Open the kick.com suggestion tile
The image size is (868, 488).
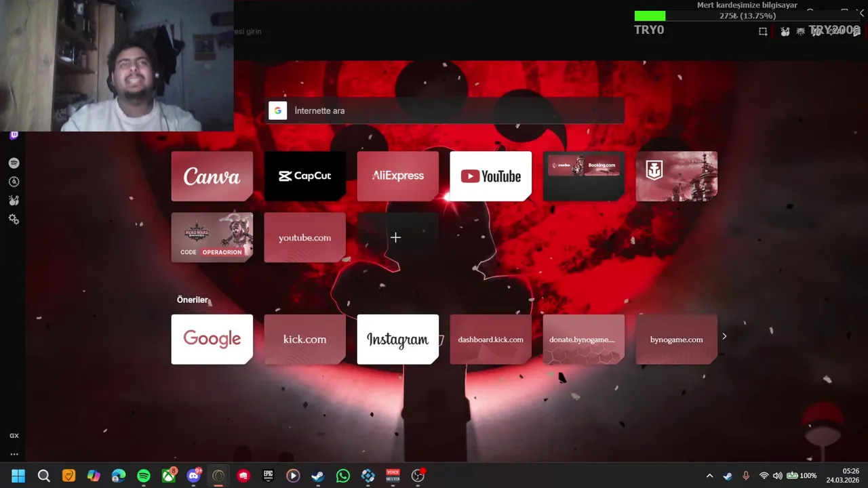305,339
